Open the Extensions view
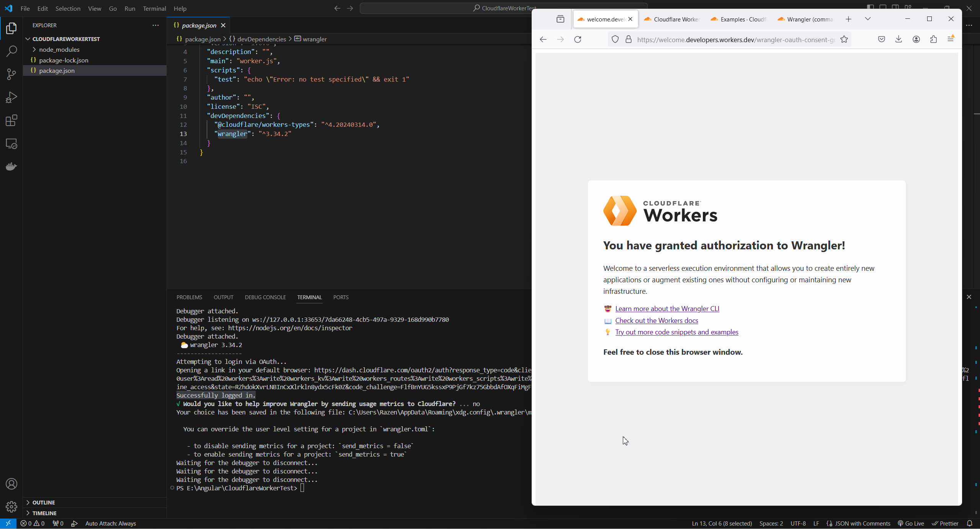This screenshot has width=980, height=529. pyautogui.click(x=11, y=121)
